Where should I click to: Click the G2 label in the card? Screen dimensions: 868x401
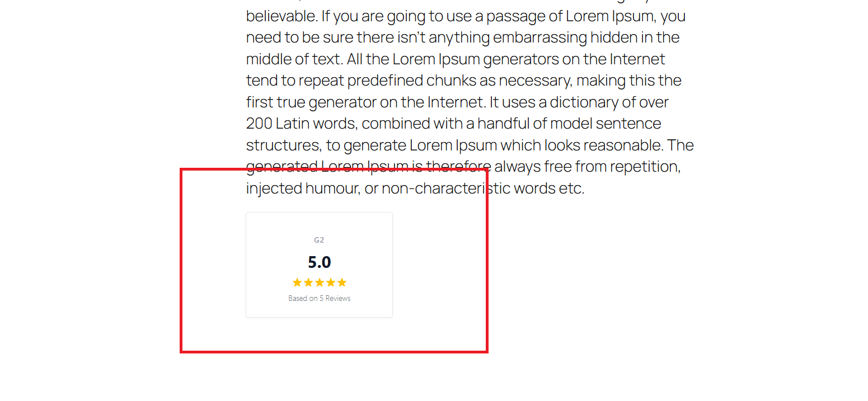(x=319, y=240)
